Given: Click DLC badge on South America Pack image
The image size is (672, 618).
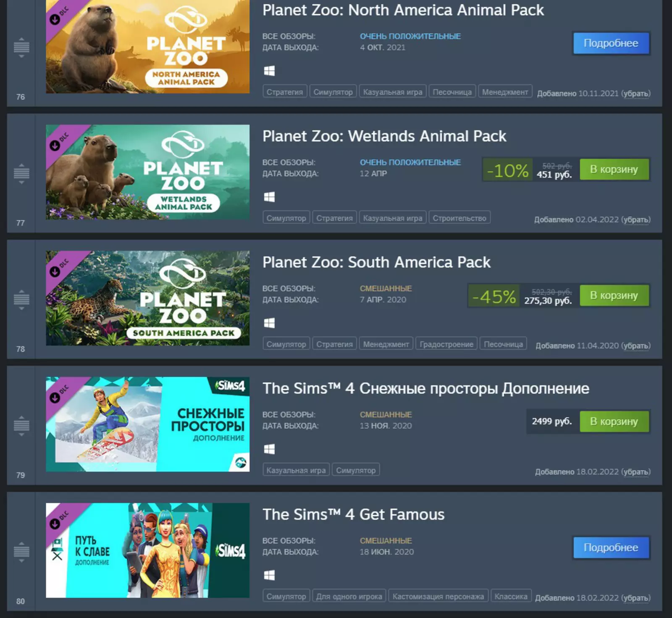Looking at the screenshot, I should 59,267.
